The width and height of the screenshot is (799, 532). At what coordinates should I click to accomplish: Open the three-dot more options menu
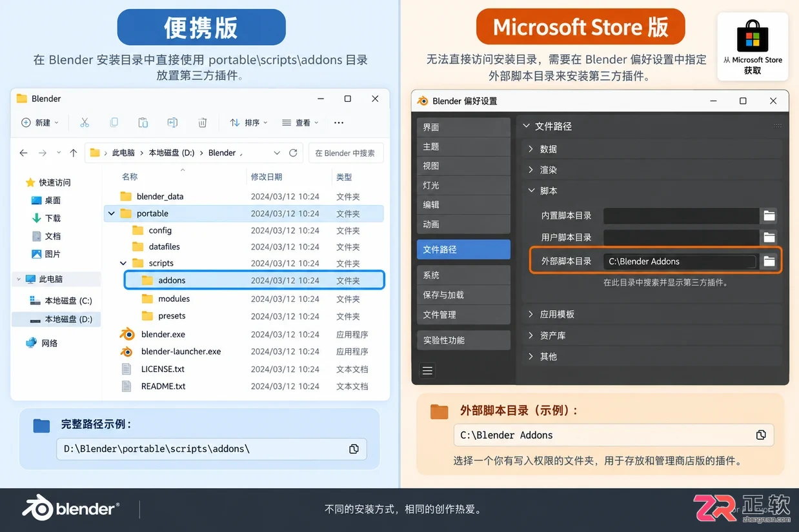pyautogui.click(x=339, y=123)
